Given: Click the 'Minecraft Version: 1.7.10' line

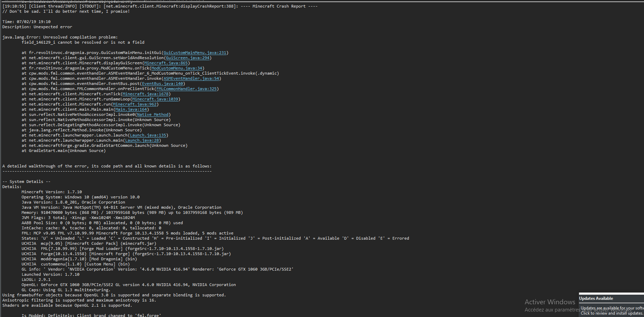Looking at the screenshot, I should tap(52, 192).
